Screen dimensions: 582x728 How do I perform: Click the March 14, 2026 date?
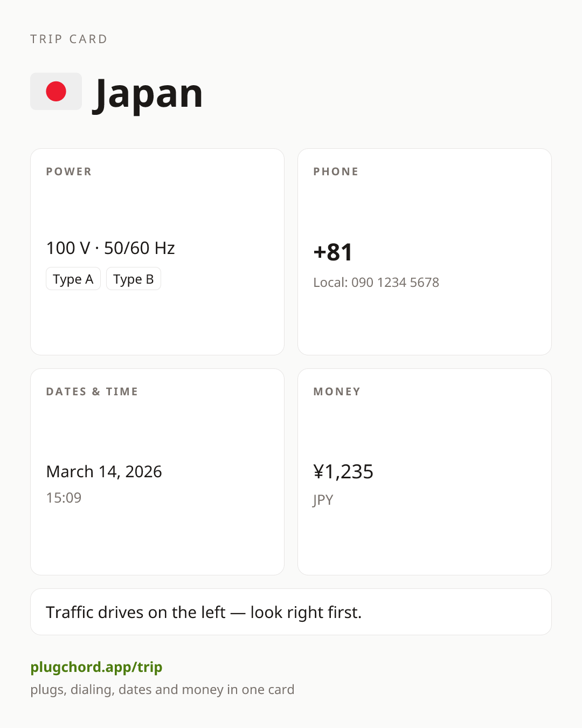pos(104,471)
